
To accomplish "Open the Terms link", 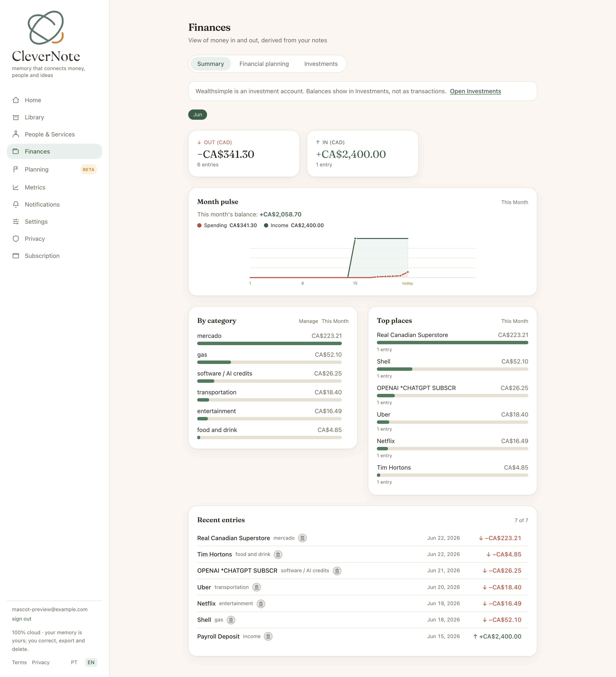I will click(x=19, y=662).
